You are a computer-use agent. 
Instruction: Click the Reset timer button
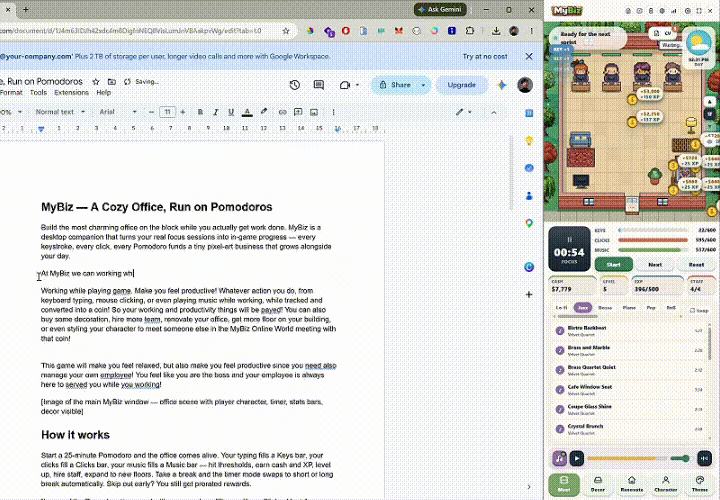(696, 264)
